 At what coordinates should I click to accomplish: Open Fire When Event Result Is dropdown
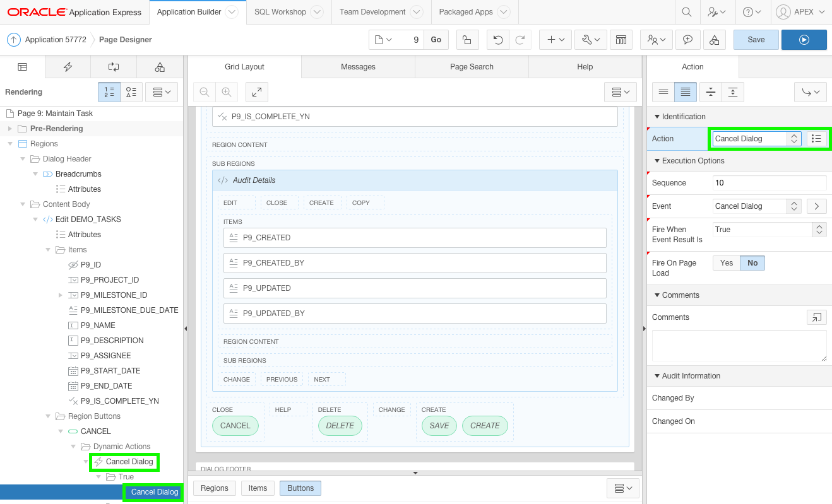(770, 230)
